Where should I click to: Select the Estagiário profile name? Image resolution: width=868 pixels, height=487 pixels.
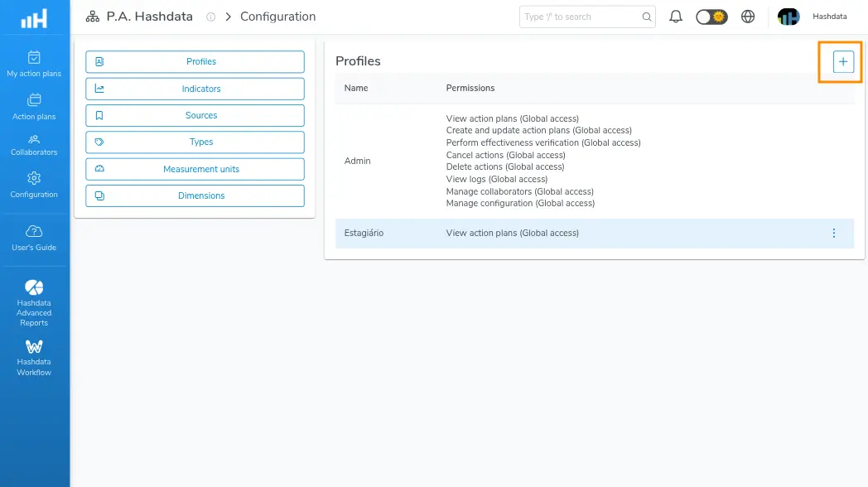364,233
